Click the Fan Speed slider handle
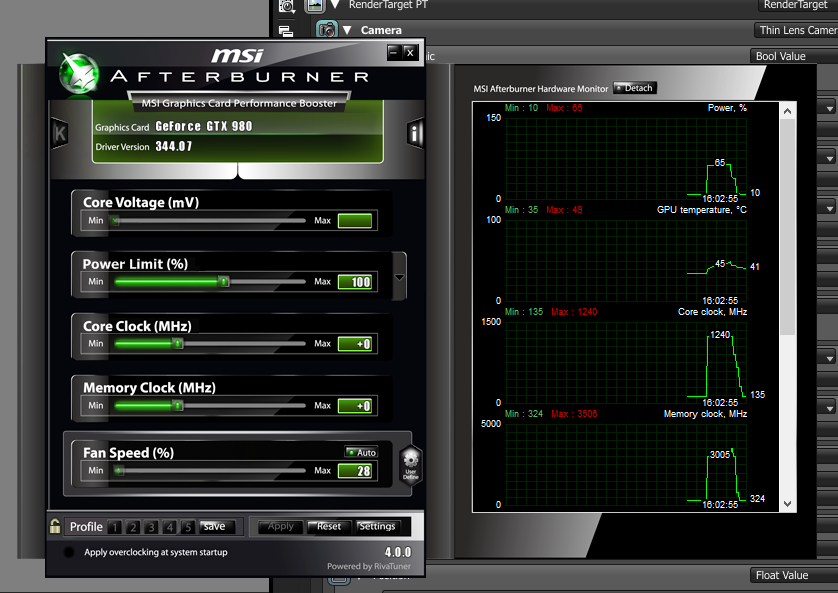The image size is (838, 593). point(119,471)
